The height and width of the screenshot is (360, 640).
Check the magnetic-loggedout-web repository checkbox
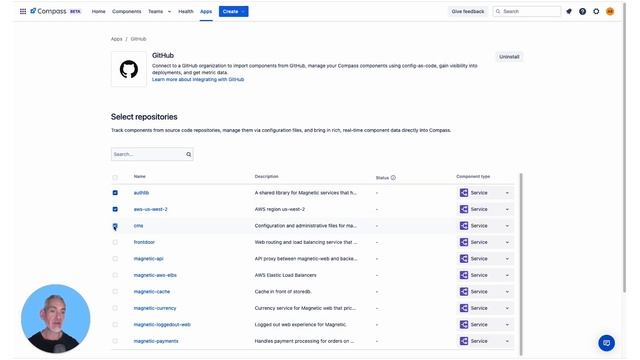click(x=115, y=324)
